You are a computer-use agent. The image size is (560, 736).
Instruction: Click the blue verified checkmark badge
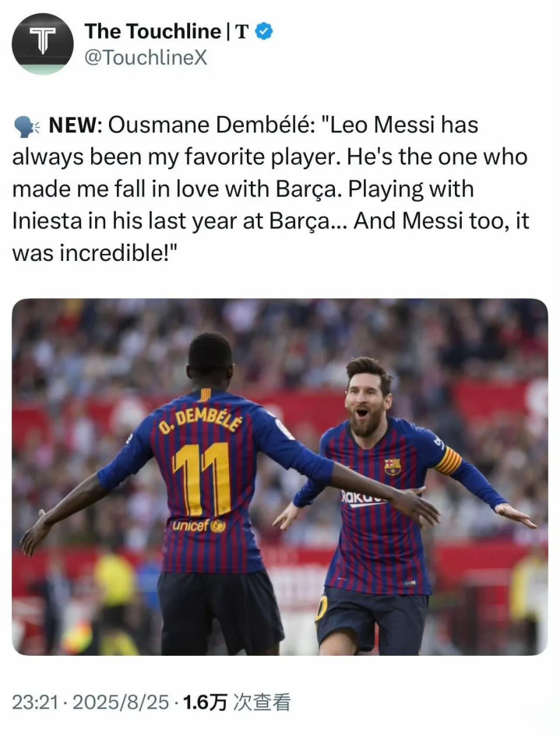coord(264,31)
